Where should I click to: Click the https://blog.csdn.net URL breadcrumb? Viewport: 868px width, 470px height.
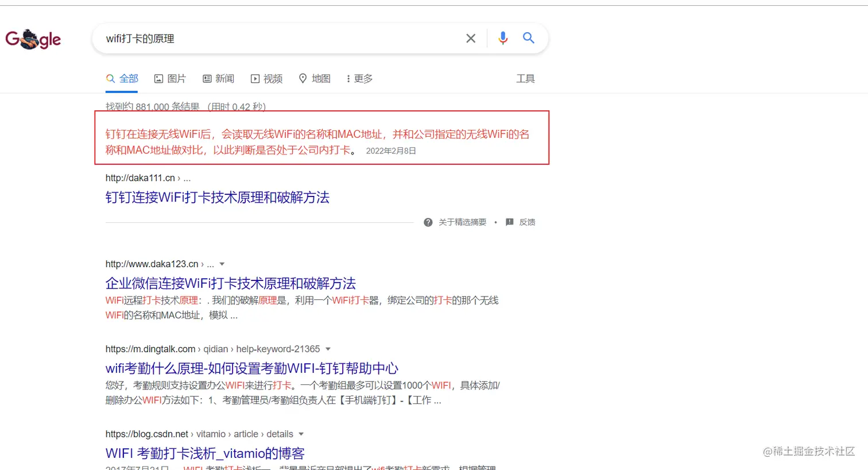coord(199,434)
